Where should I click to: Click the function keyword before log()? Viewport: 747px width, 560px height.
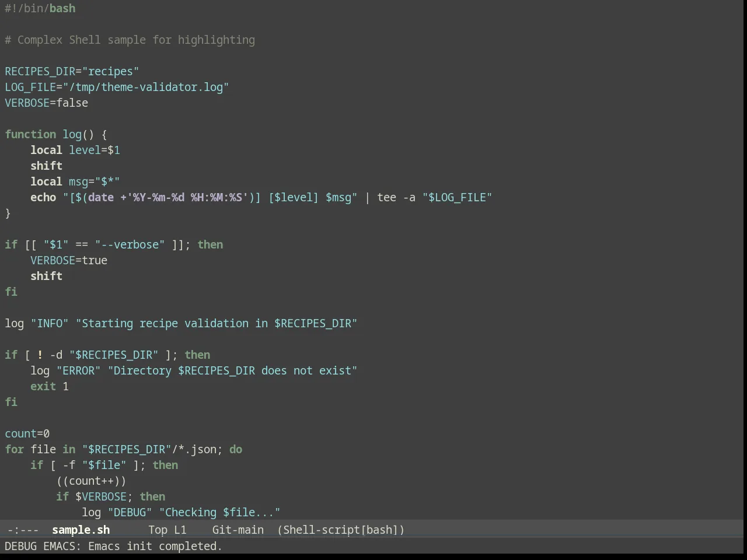coord(30,134)
